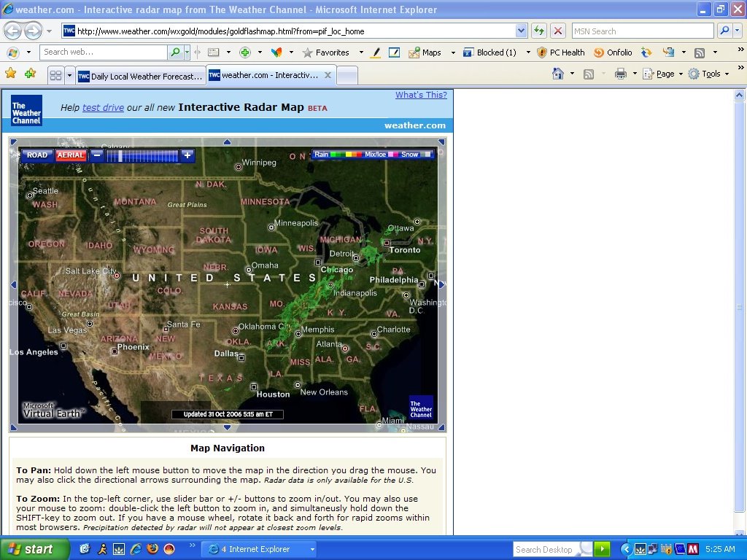Expand the MSN Search provider dropdown arrow

point(738,31)
